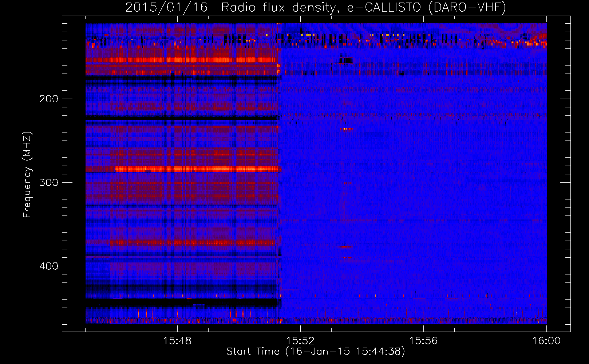This screenshot has width=589, height=364.
Task: Click the plot title "2015/01/16 Radio flux density, e-CALLISTO (DARO-VHF)"
Action: pos(316,7)
